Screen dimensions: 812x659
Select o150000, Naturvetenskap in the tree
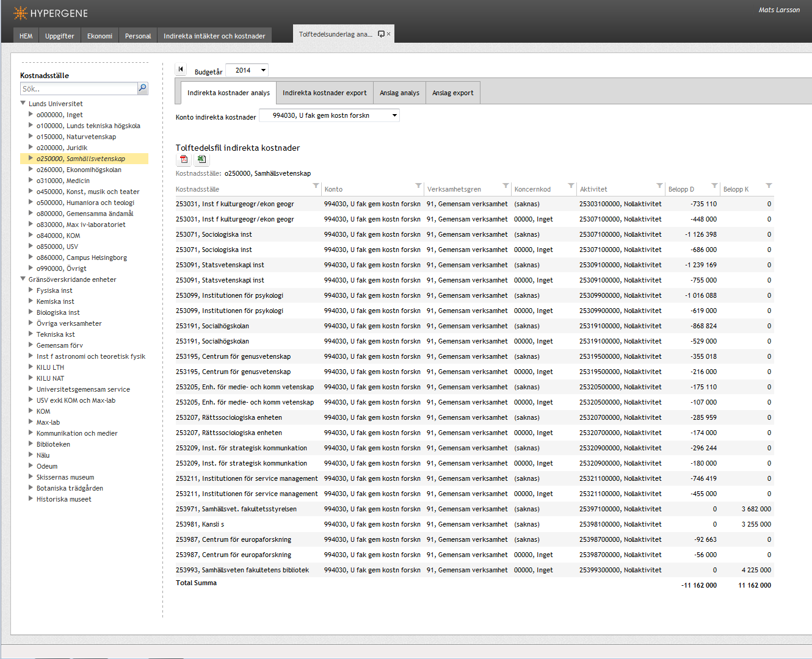coord(76,137)
